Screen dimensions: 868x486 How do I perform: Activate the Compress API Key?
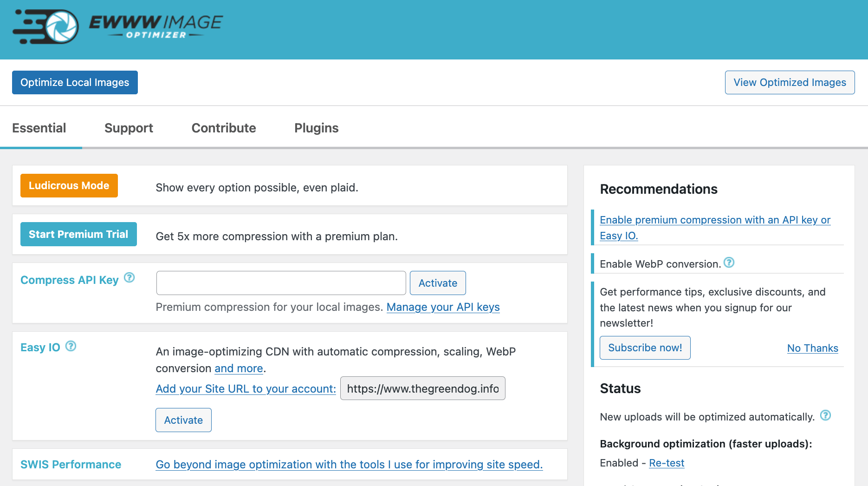pos(438,283)
